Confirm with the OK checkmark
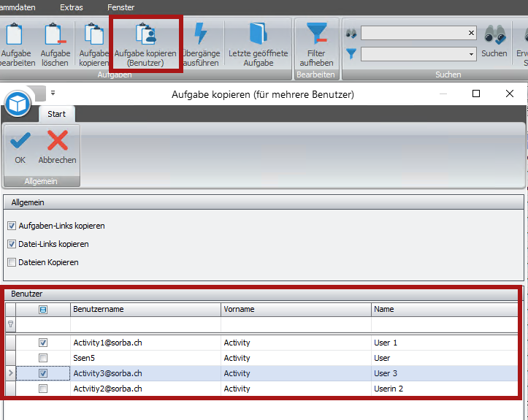 point(20,140)
